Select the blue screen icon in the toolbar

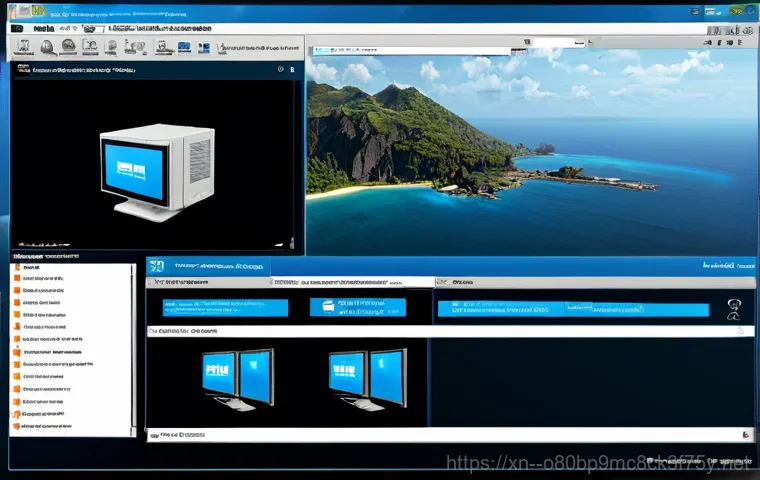point(184,48)
